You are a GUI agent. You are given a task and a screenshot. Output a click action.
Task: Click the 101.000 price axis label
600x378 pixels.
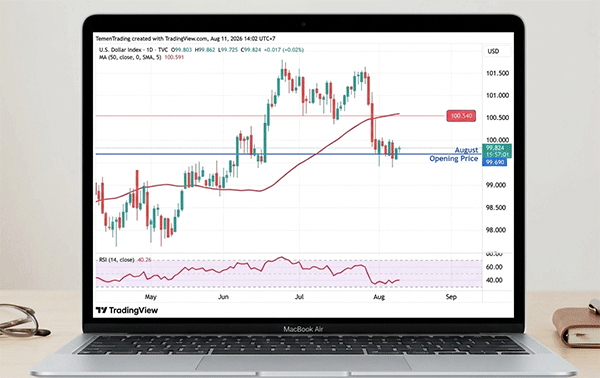click(x=497, y=95)
